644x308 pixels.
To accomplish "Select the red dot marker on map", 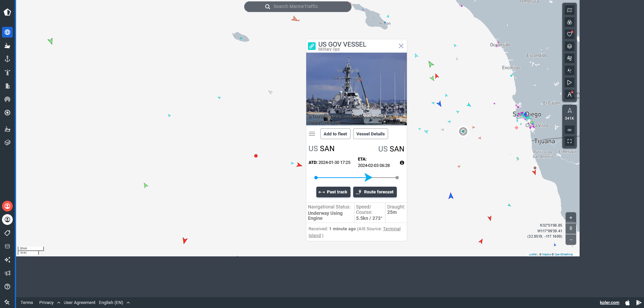I will click(256, 156).
